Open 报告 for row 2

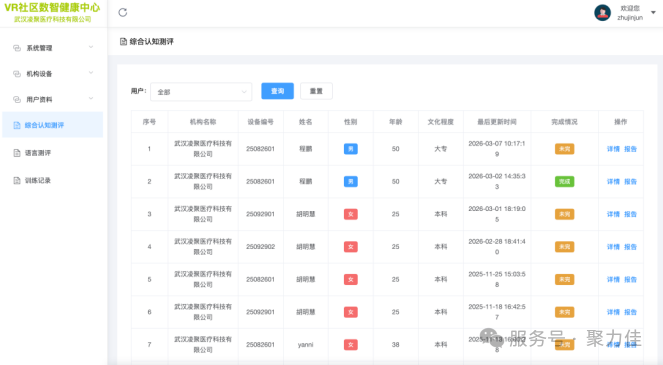coord(630,181)
